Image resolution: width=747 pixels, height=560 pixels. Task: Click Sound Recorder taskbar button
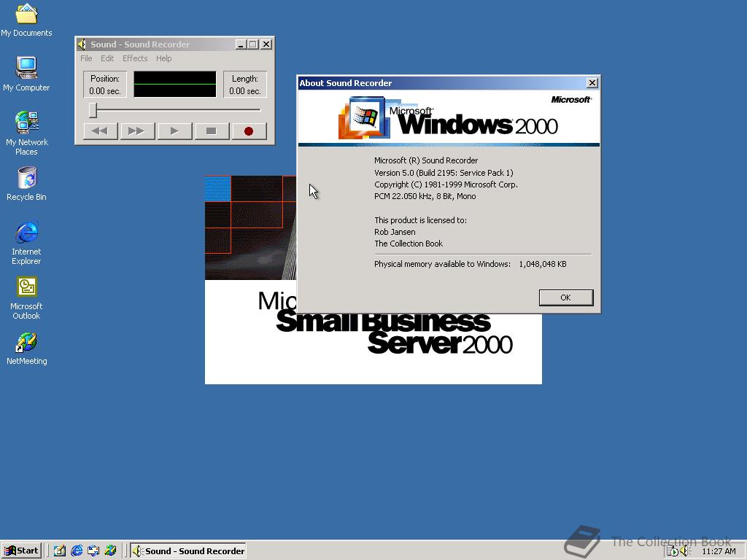188,551
